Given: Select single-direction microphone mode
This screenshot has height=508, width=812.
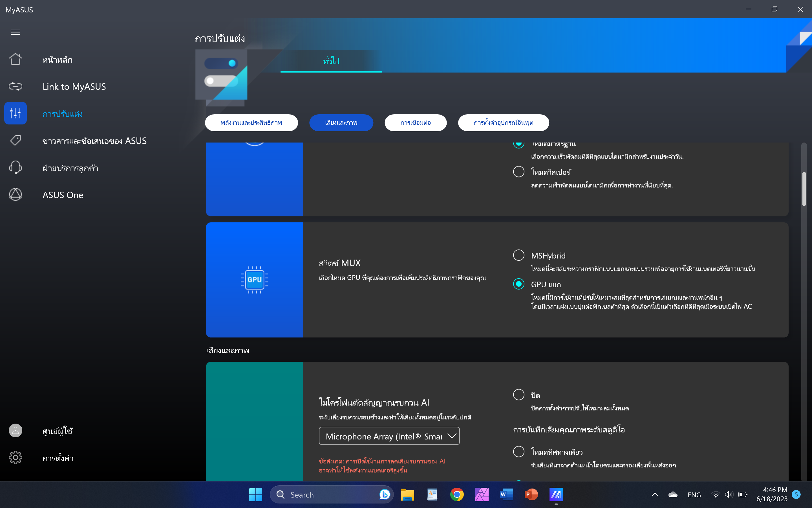Looking at the screenshot, I should [518, 452].
